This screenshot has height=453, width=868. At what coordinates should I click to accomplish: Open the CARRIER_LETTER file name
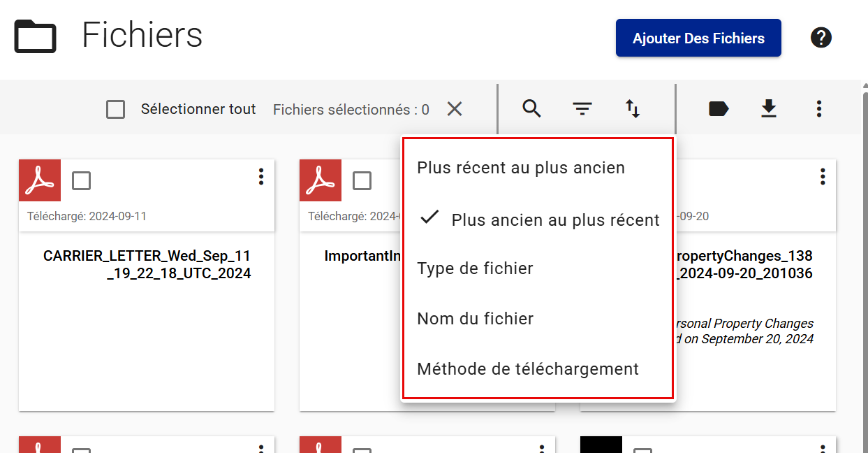[x=147, y=264]
